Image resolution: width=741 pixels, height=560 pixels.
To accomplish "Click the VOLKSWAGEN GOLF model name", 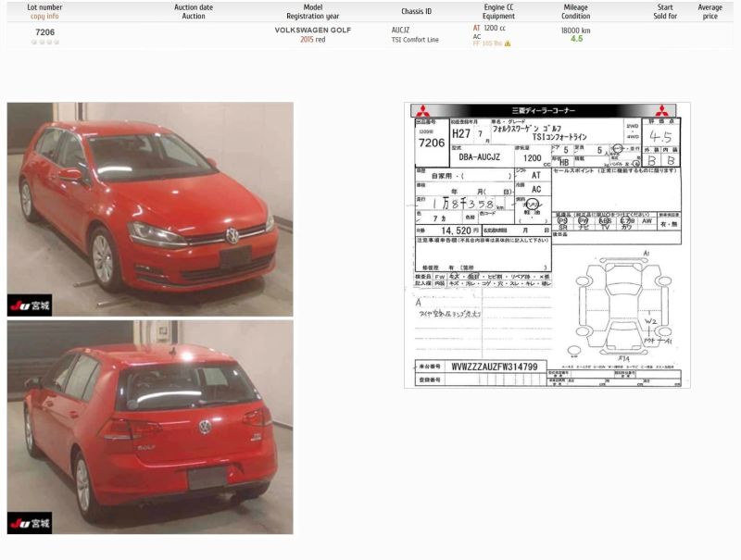I will (313, 30).
